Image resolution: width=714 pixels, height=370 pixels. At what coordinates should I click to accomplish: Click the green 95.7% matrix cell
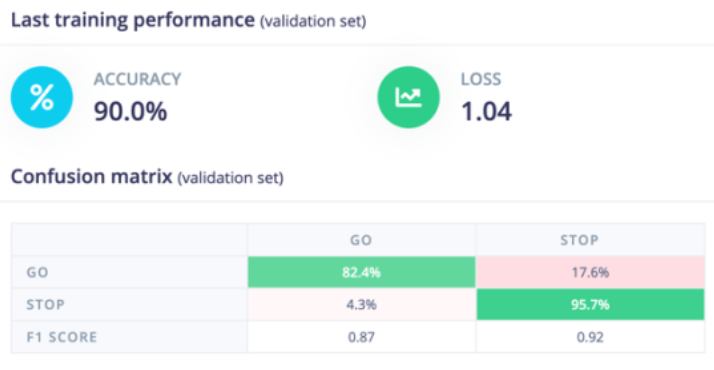pos(590,304)
